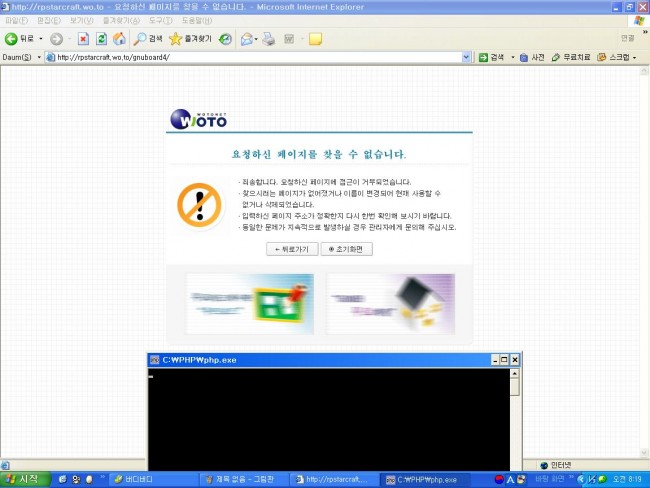The width and height of the screenshot is (650, 488).
Task: Click the Internet zone (인터넷) status bar icon
Action: coord(544,465)
